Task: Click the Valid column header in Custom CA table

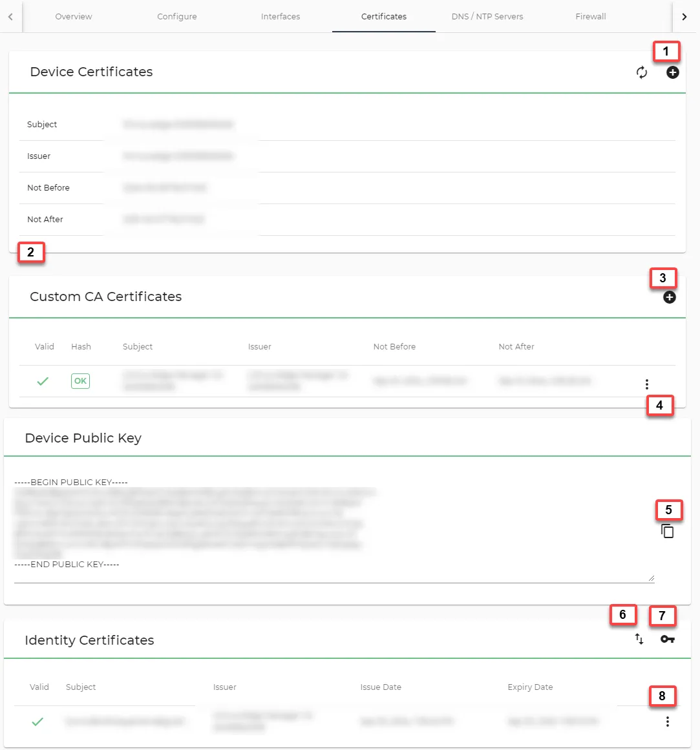Action: (45, 346)
